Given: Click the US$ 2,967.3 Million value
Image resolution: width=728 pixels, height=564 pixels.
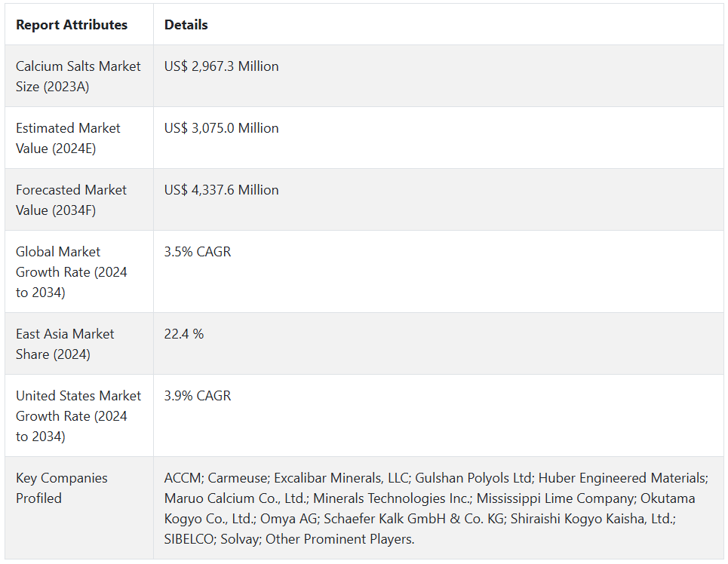Looking at the screenshot, I should pos(222,66).
